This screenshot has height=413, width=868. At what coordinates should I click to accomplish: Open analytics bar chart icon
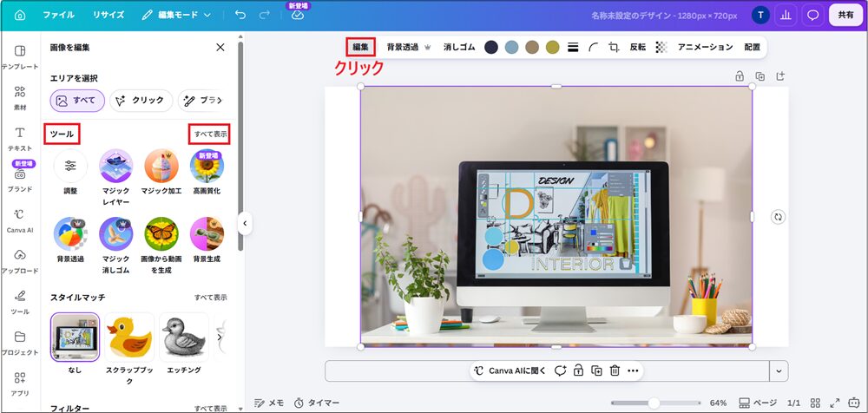pos(785,16)
